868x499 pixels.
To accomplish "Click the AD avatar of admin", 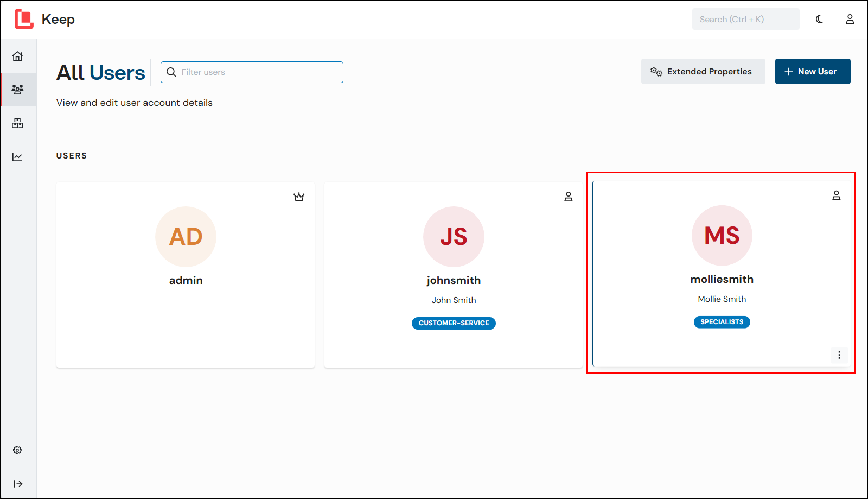I will 186,237.
